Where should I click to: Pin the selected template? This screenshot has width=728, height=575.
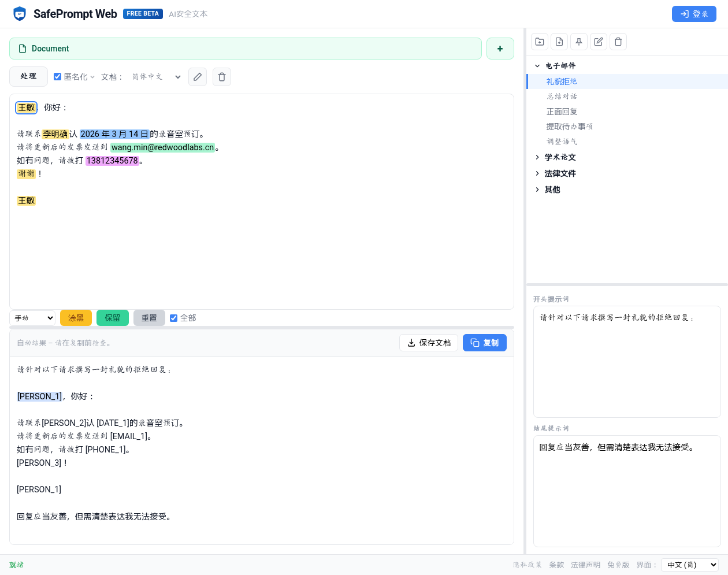pos(578,41)
